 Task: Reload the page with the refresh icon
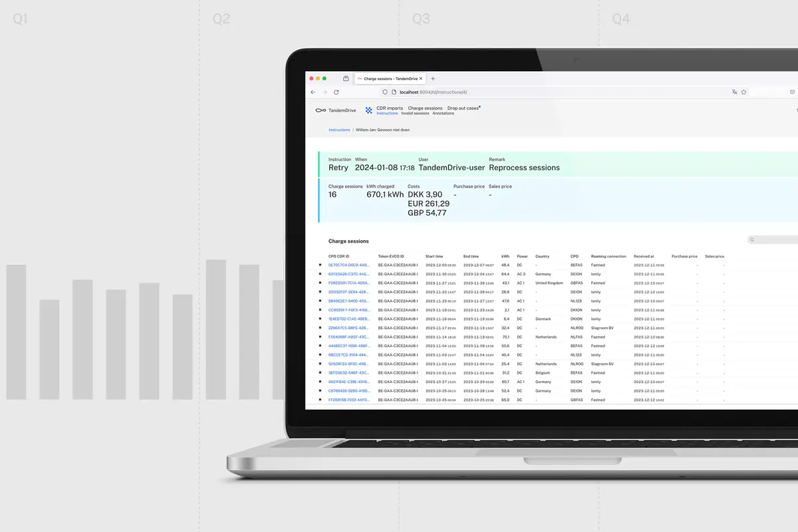coord(336,92)
